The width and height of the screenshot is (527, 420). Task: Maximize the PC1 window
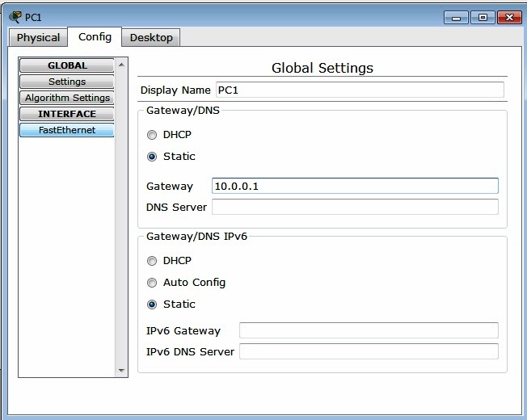tap(483, 18)
